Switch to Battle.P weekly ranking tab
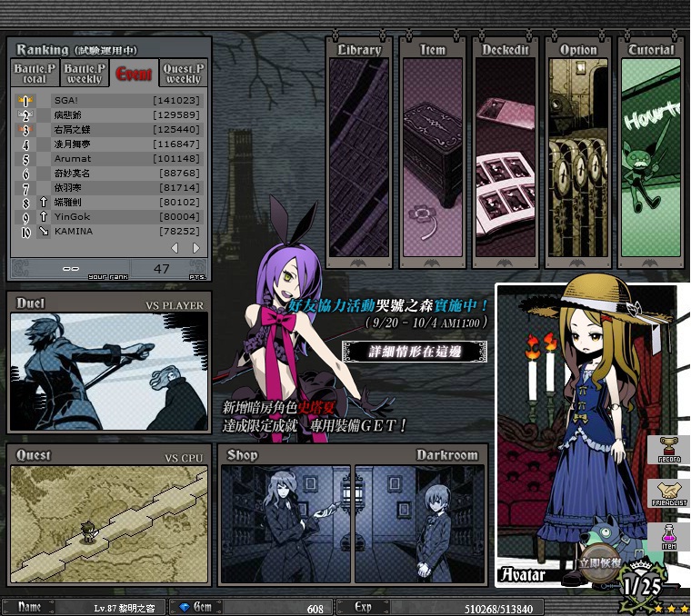The image size is (691, 616). [85, 74]
